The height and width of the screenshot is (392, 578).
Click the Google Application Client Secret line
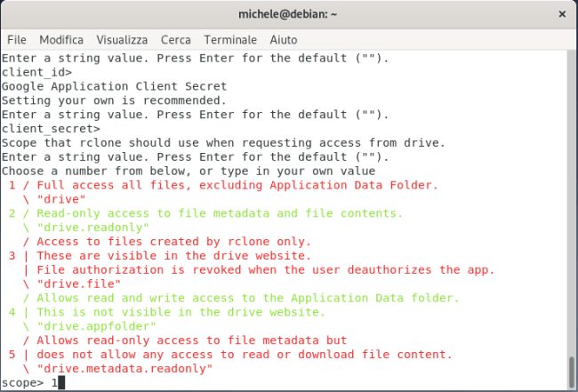pyautogui.click(x=114, y=86)
